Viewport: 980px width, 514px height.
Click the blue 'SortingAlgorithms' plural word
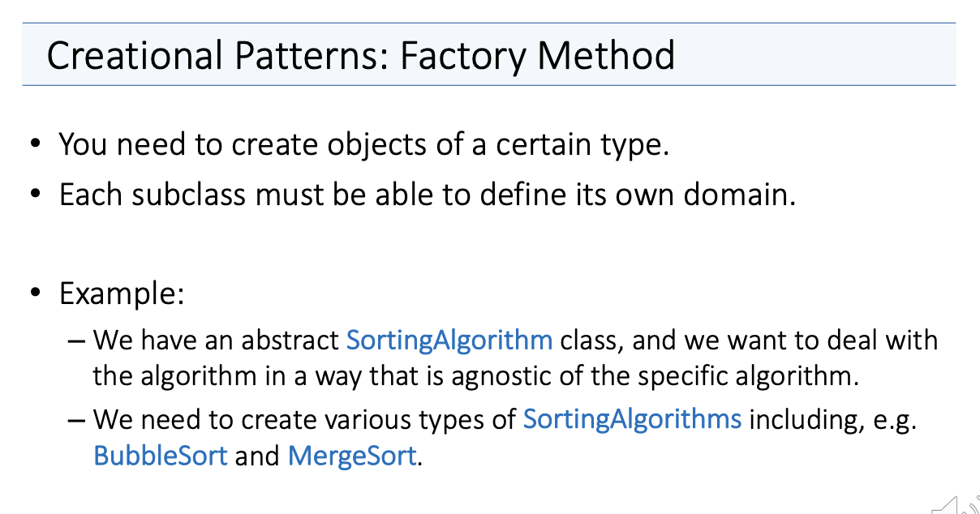[x=633, y=419]
